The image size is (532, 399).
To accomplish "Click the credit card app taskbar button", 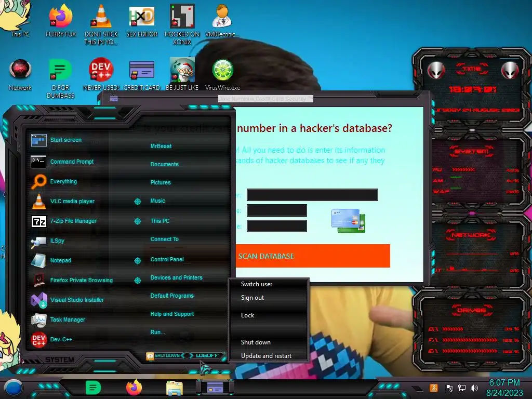I will pyautogui.click(x=215, y=388).
